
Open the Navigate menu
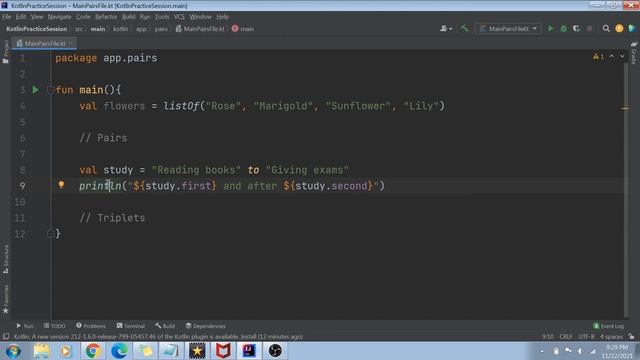coord(60,17)
